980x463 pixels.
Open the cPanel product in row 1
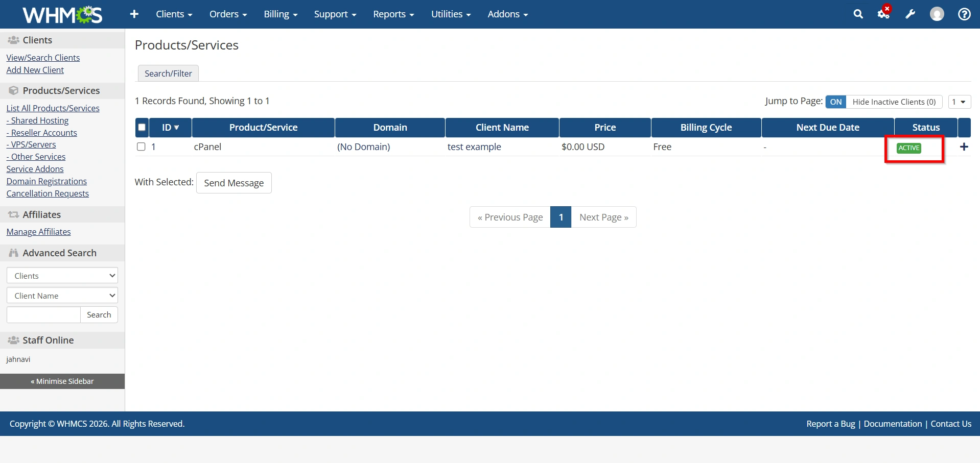pyautogui.click(x=207, y=147)
